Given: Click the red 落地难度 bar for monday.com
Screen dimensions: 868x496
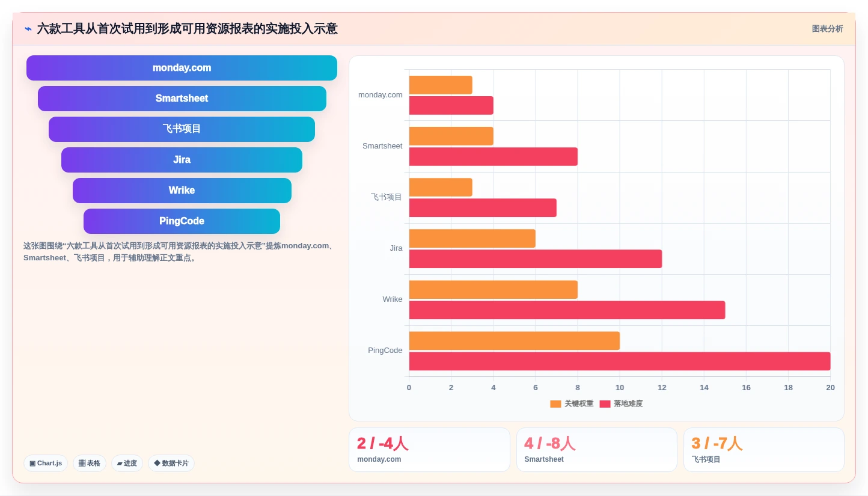Looking at the screenshot, I should [451, 105].
